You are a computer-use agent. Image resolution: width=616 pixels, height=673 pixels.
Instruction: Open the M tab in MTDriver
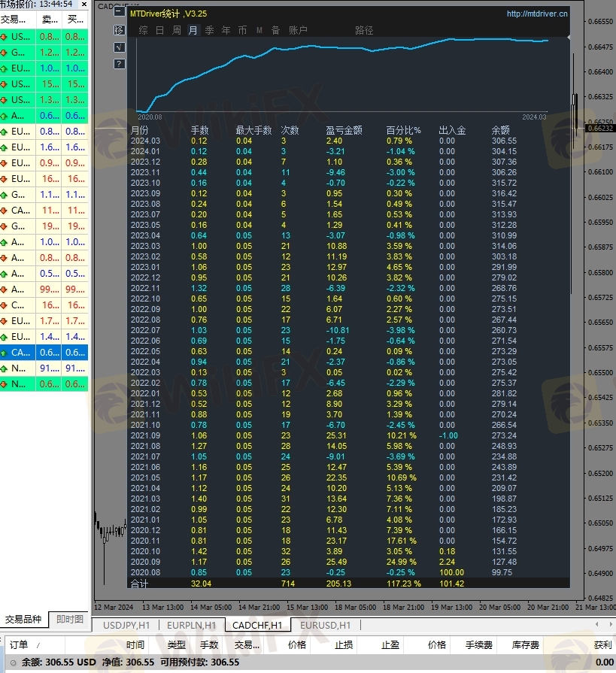click(259, 30)
